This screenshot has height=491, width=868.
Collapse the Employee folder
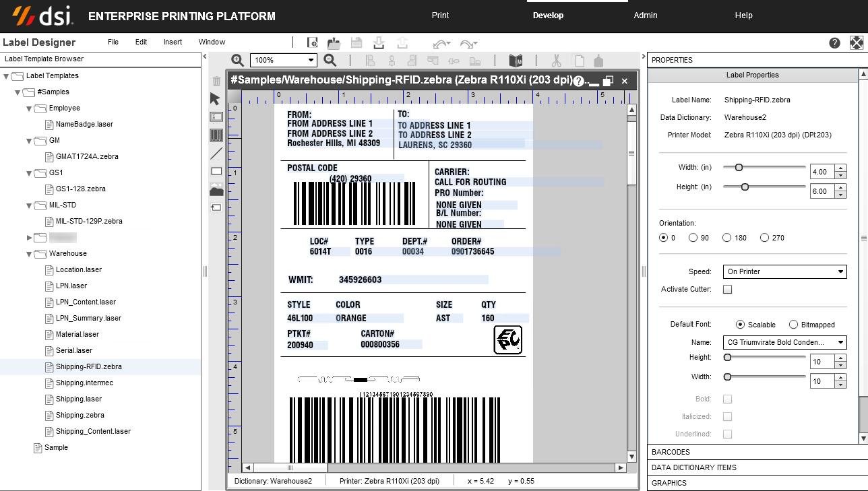[29, 108]
